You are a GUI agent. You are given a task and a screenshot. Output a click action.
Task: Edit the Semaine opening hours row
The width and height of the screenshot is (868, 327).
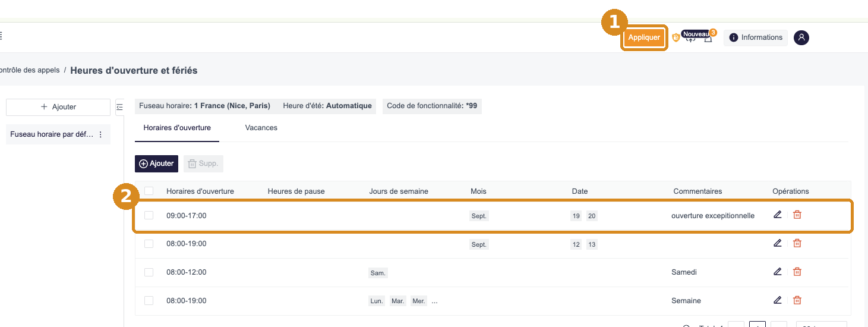[778, 300]
